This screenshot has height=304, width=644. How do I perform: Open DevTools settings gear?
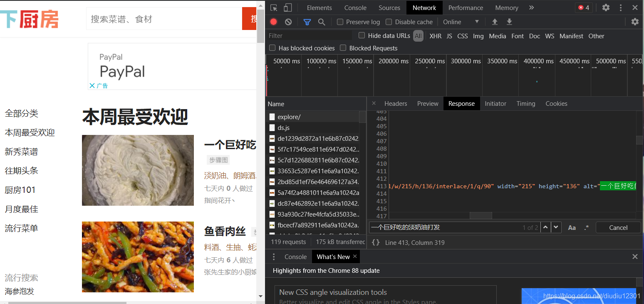click(606, 7)
